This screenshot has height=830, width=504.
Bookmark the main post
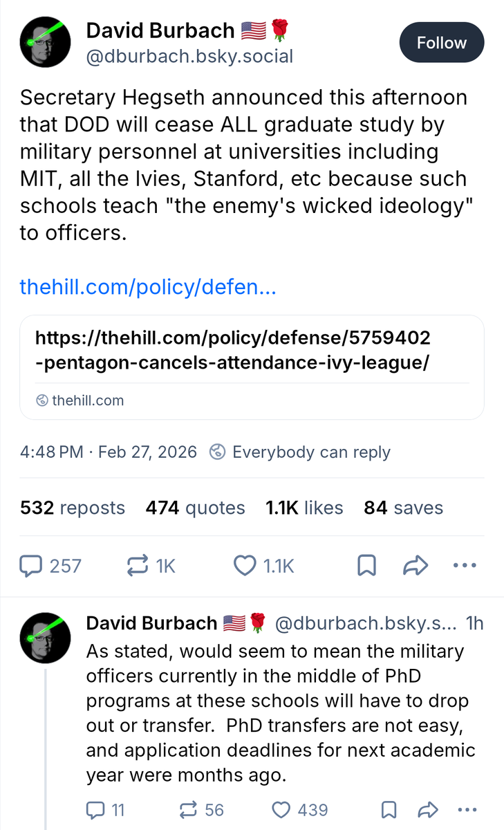click(366, 566)
